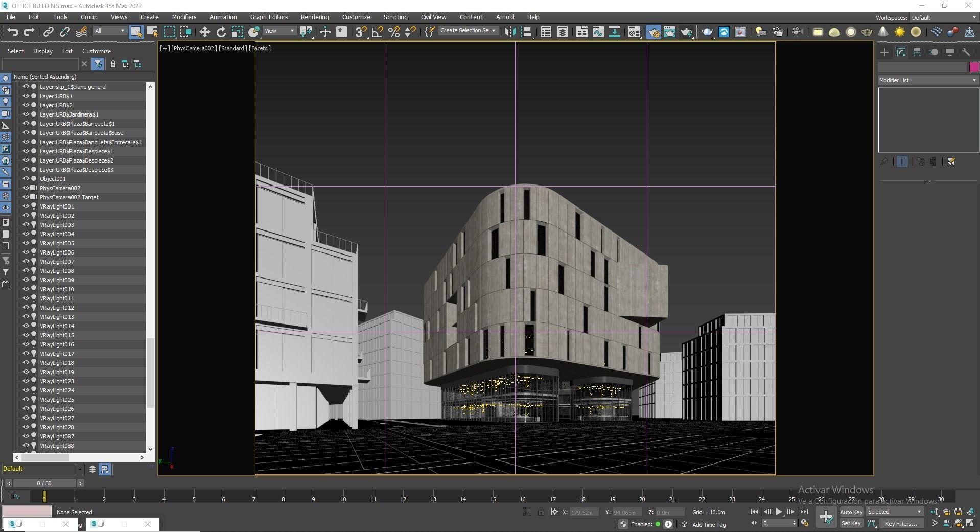Toggle visibility of PhysCamera002

(x=26, y=188)
